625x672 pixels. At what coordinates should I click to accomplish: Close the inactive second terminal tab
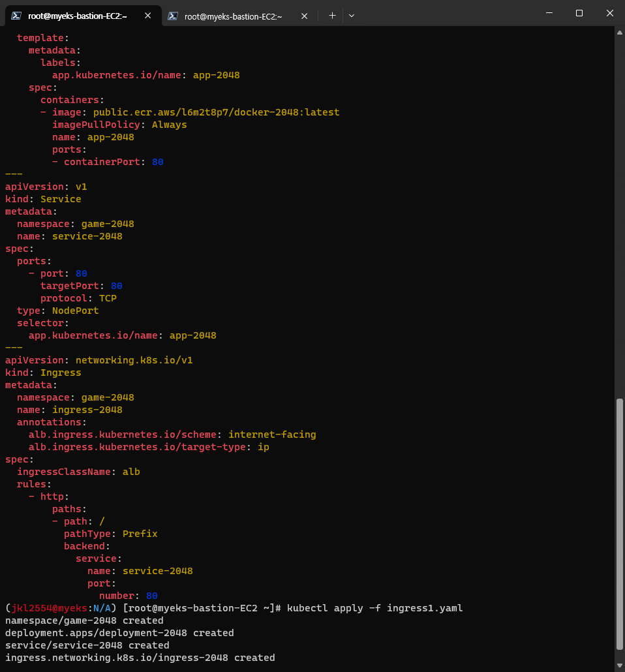pos(305,16)
